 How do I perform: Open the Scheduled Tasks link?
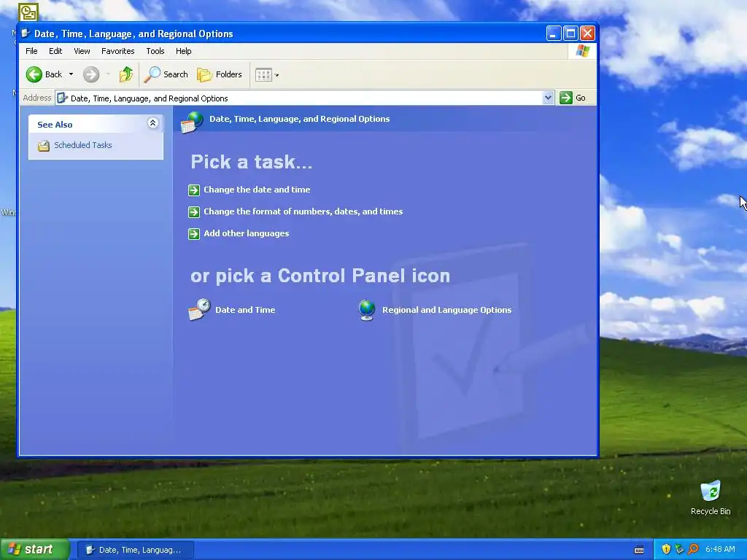point(83,145)
